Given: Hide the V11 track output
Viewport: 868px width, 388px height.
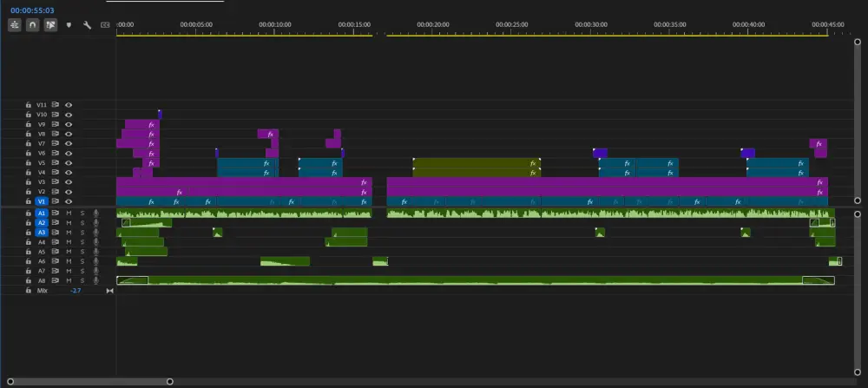Looking at the screenshot, I should tap(69, 105).
